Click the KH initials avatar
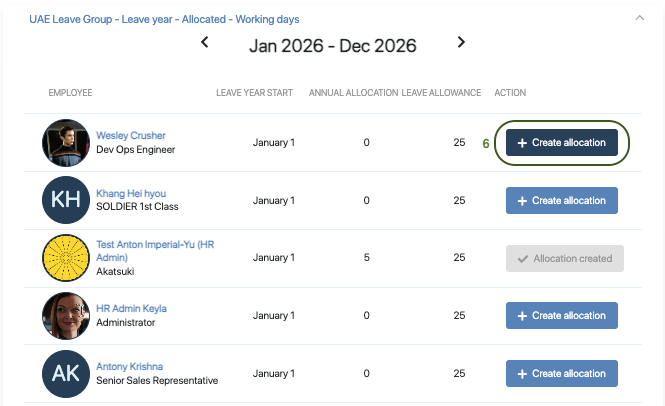 pyautogui.click(x=66, y=200)
